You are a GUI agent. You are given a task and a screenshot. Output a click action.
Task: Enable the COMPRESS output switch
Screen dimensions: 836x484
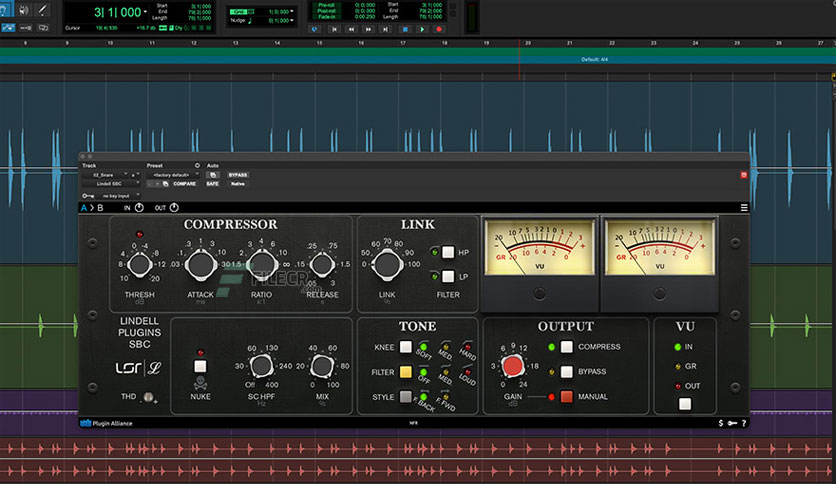coord(567,347)
